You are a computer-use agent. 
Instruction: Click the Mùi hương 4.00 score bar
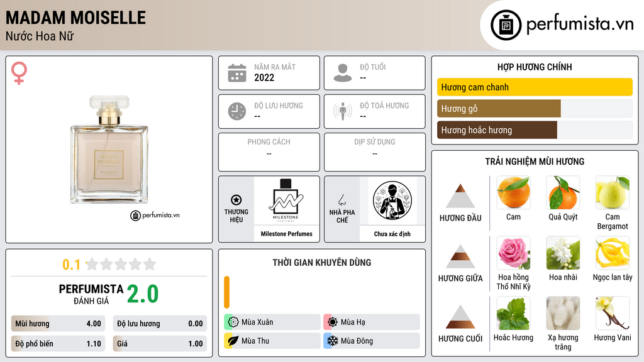pos(58,324)
